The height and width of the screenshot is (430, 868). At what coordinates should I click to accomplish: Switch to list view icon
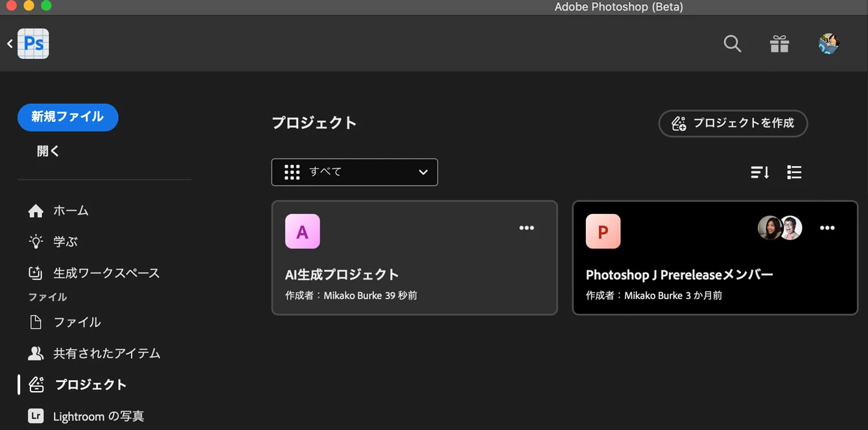[794, 172]
